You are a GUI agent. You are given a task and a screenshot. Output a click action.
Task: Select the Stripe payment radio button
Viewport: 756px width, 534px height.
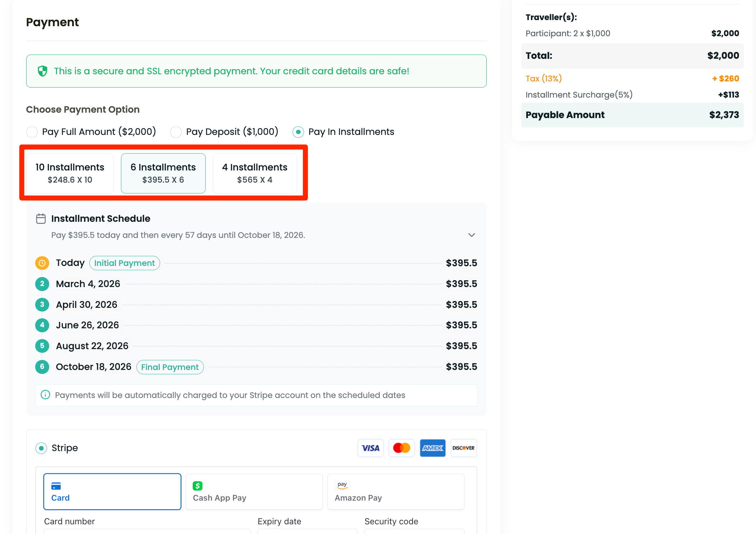(x=41, y=448)
